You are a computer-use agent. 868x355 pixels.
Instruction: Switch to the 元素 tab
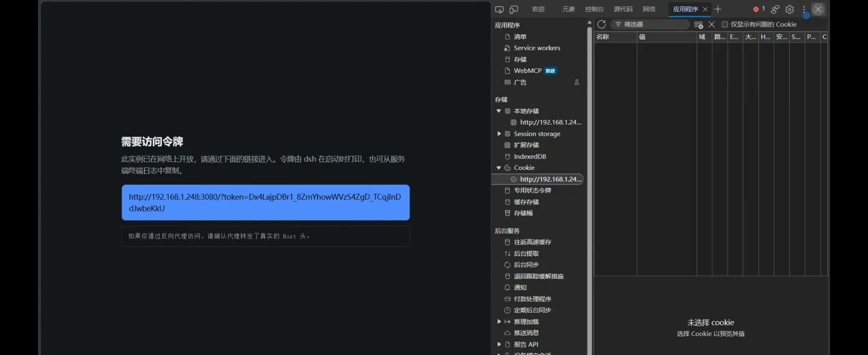569,9
